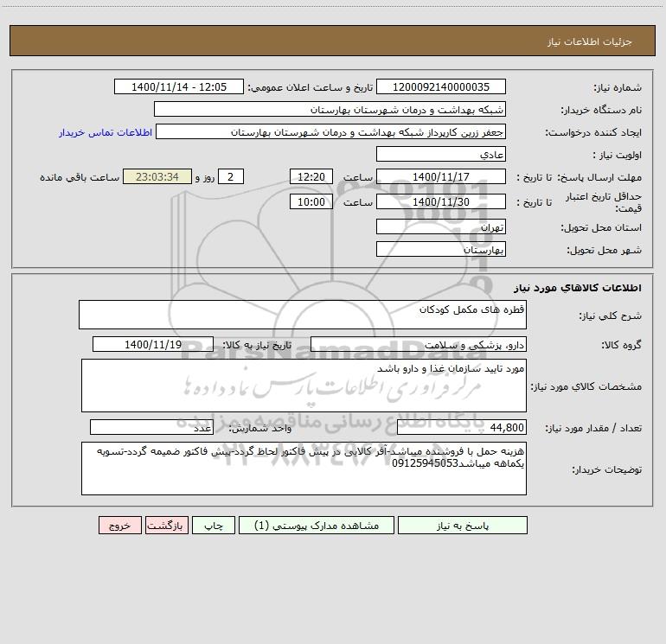This screenshot has width=666, height=644.
Task: Click label شرح کلی نیاز
Action: [611, 316]
